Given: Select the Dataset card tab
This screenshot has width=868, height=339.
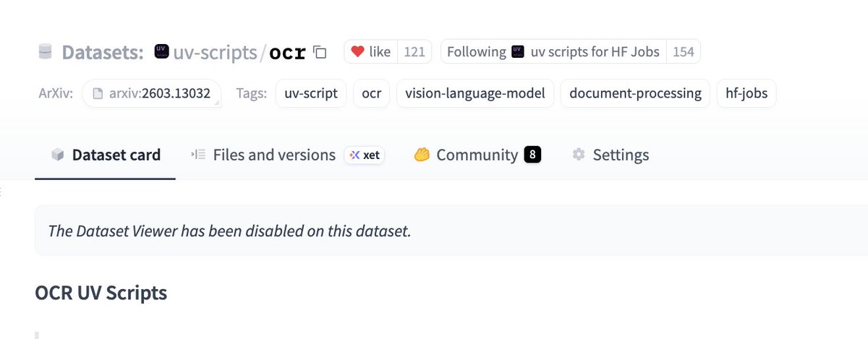Looking at the screenshot, I should [106, 155].
